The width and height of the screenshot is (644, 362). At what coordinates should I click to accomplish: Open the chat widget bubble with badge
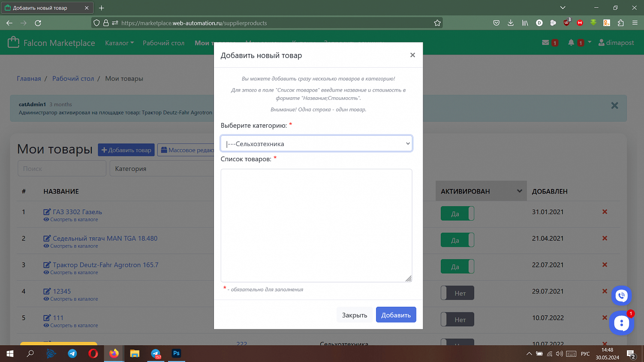[621, 323]
